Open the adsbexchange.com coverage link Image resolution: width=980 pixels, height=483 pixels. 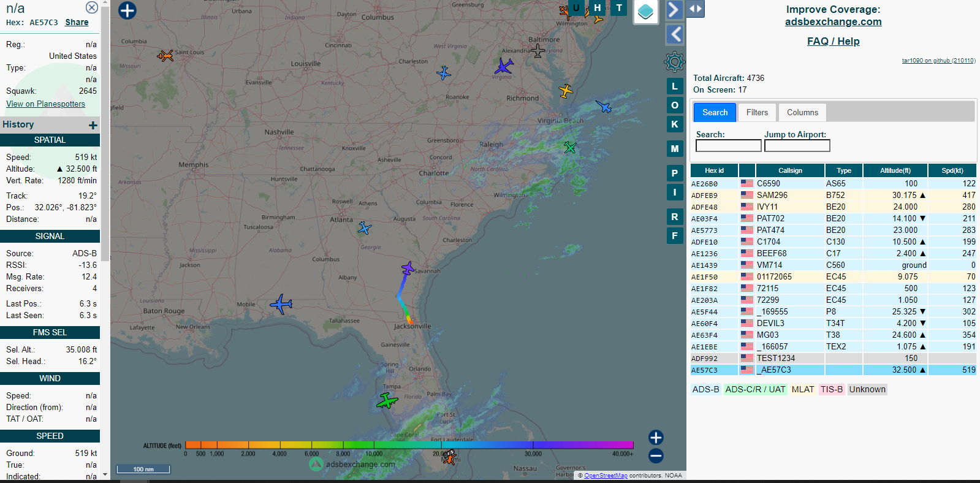pyautogui.click(x=834, y=21)
